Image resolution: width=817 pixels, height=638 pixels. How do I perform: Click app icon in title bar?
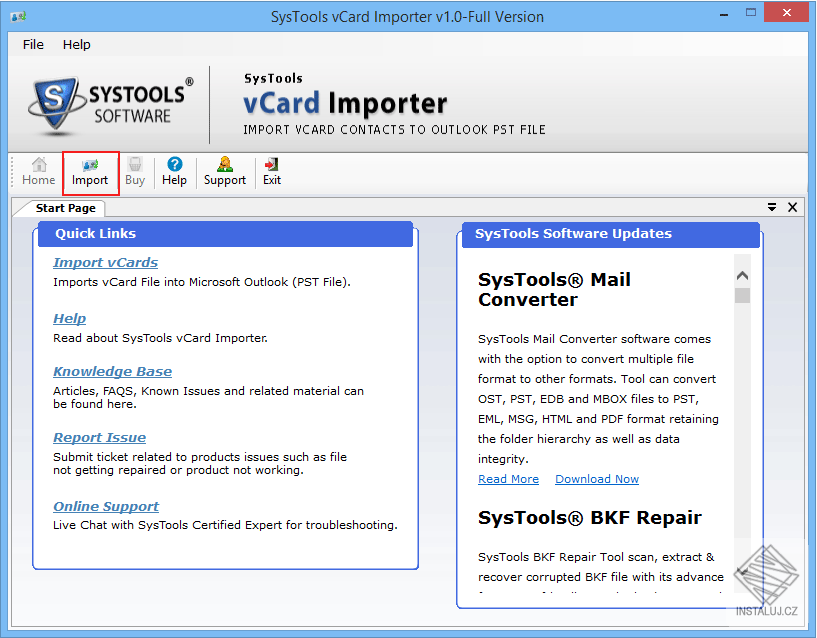point(18,17)
